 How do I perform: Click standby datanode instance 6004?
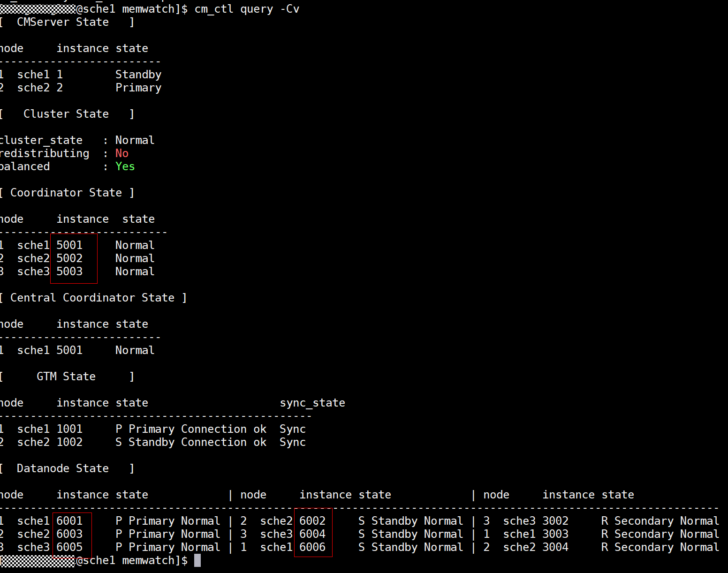tap(312, 534)
